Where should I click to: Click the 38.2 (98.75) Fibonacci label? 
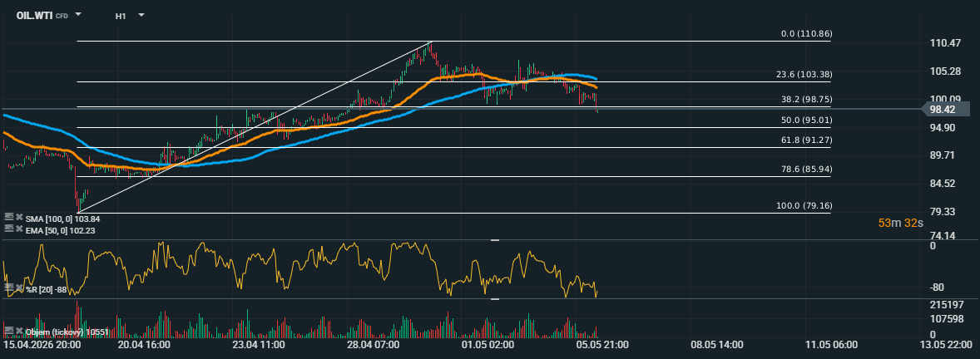(806, 99)
